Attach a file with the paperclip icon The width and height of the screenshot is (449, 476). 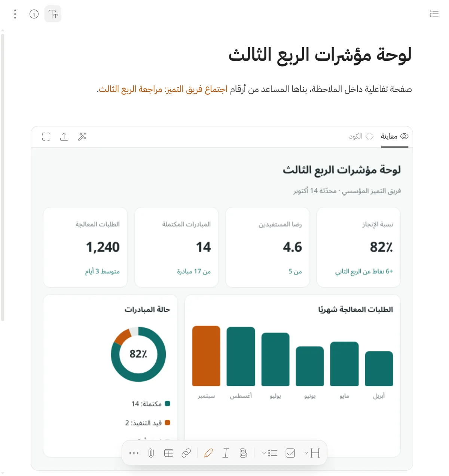151,453
